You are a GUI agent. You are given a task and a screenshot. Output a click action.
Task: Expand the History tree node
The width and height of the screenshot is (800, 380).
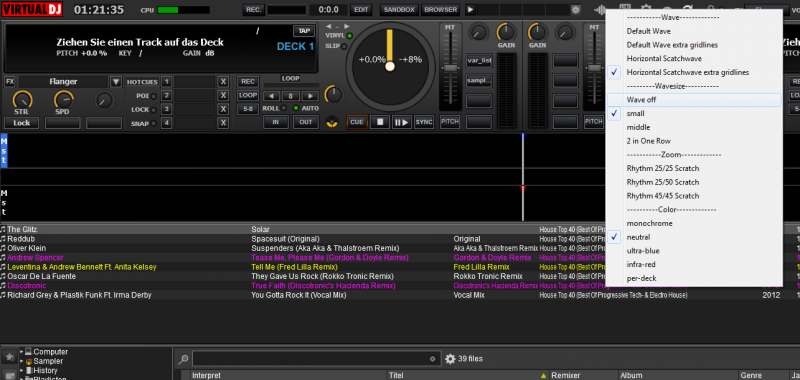click(x=22, y=370)
